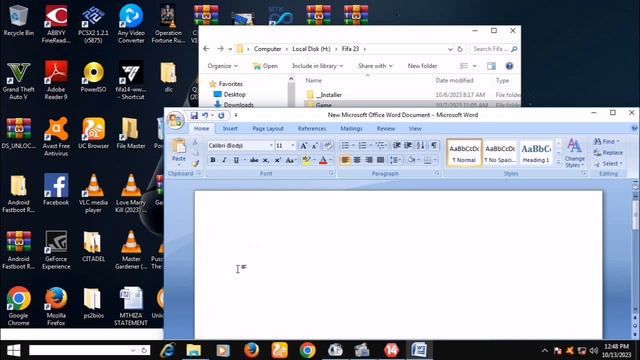
Task: Open the Mailings tab
Action: [x=351, y=129]
